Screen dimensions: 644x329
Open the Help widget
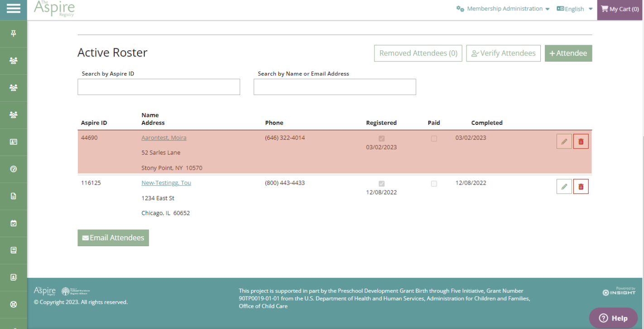(x=613, y=318)
